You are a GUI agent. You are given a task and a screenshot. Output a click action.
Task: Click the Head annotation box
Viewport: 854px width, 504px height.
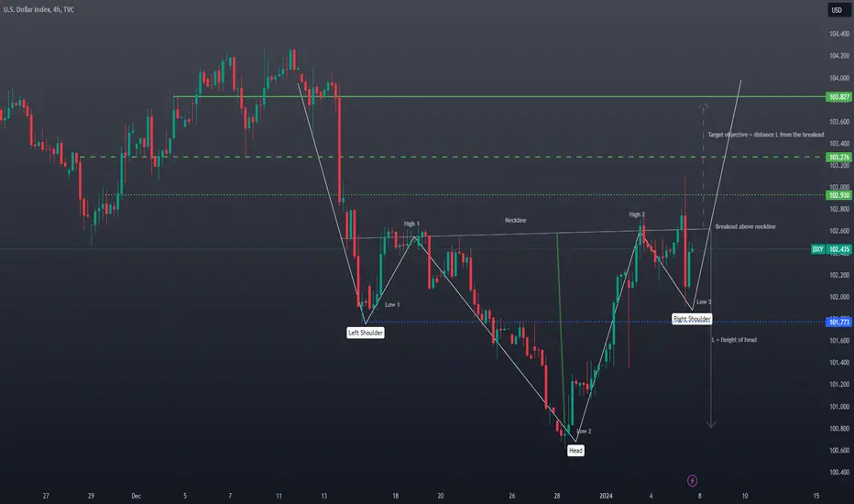click(x=575, y=450)
